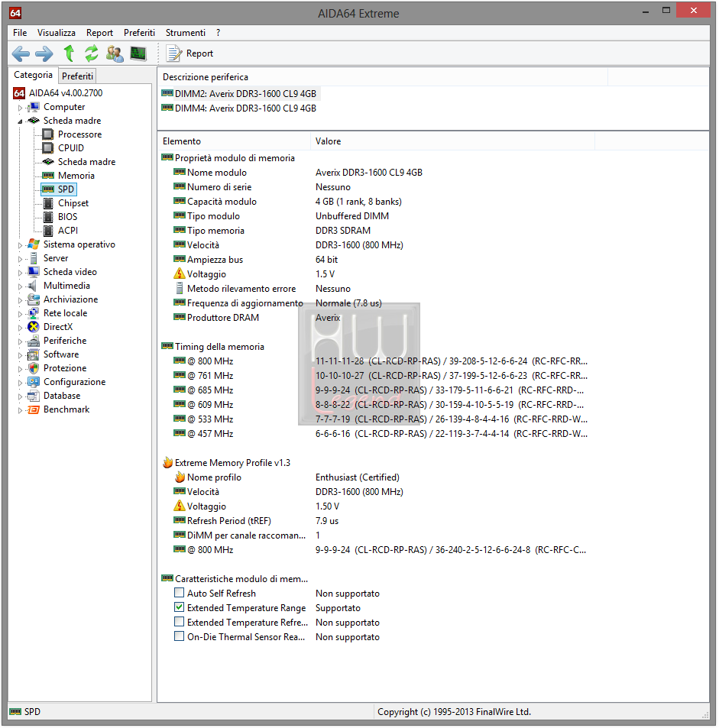Select the Processore chip icon
719x728 pixels.
click(48, 134)
